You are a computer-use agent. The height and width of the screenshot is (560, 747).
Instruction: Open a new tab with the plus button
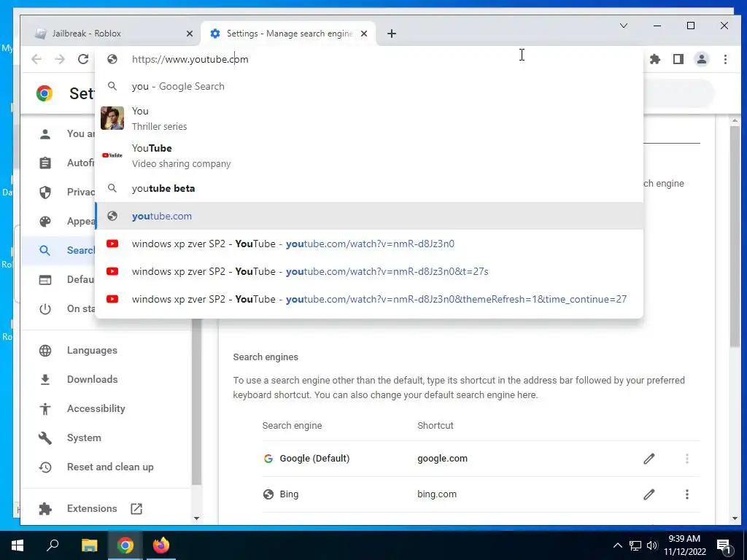tap(391, 34)
